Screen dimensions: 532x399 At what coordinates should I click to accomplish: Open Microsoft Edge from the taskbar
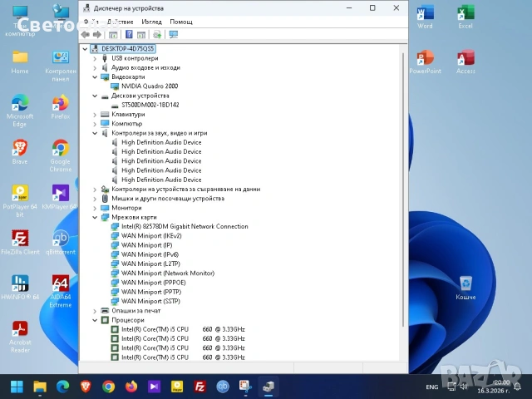[63, 387]
